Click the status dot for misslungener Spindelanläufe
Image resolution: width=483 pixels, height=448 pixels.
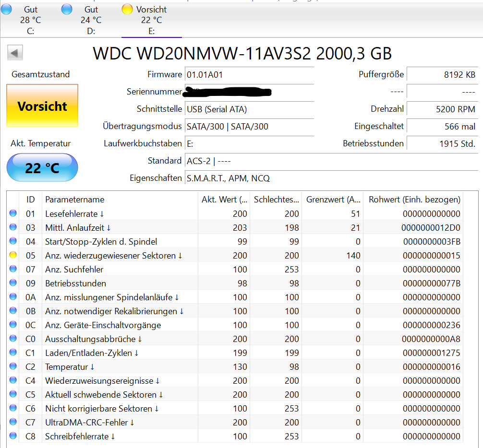coord(13,296)
